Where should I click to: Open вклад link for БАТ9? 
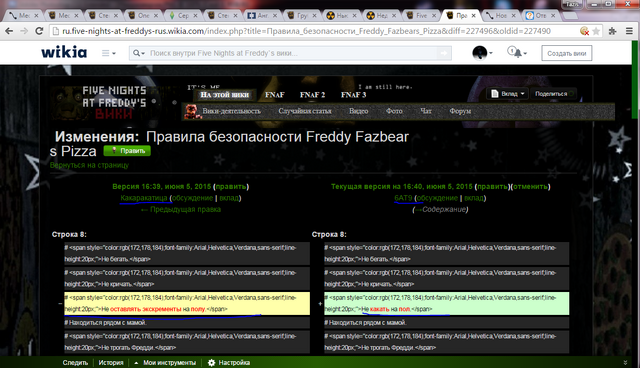[x=473, y=198]
